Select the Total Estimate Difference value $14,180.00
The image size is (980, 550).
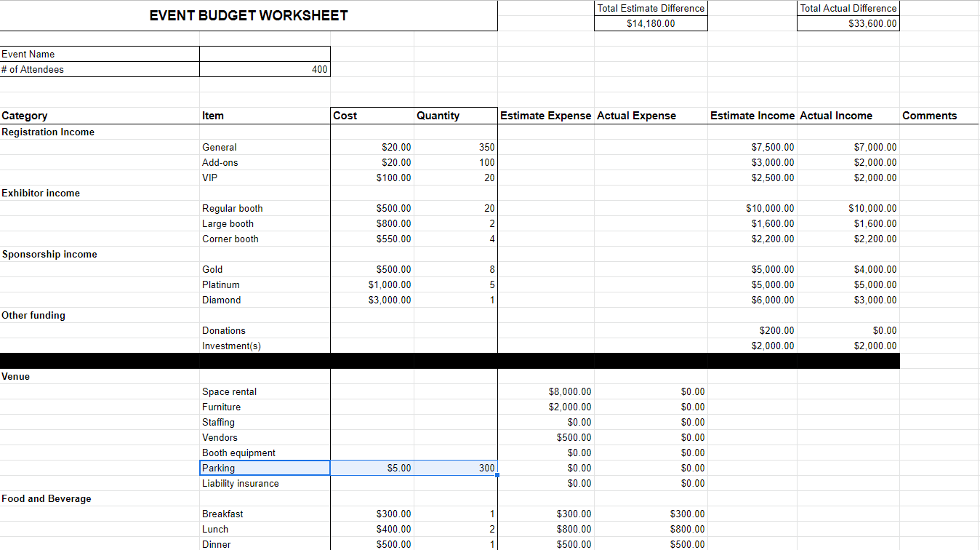point(650,23)
